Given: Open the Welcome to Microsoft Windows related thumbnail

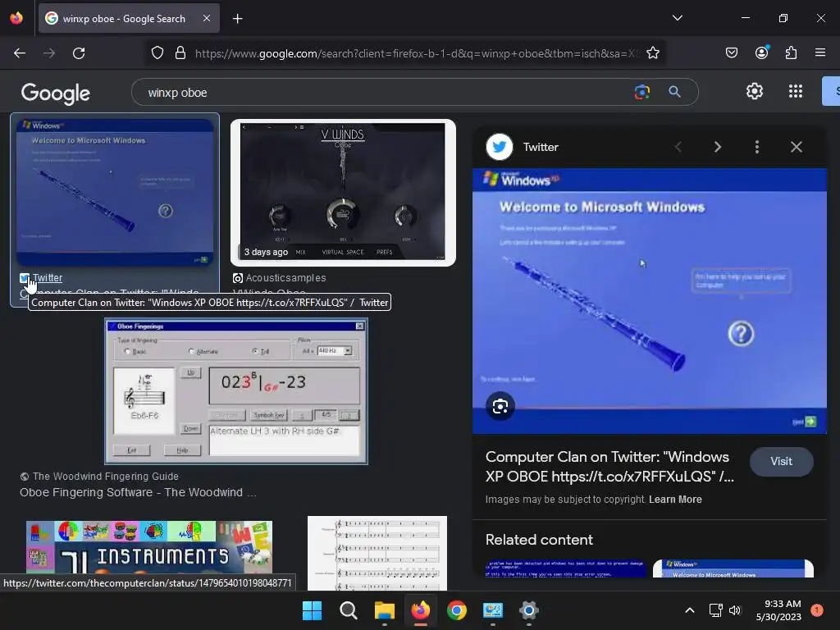Looking at the screenshot, I should 733,568.
